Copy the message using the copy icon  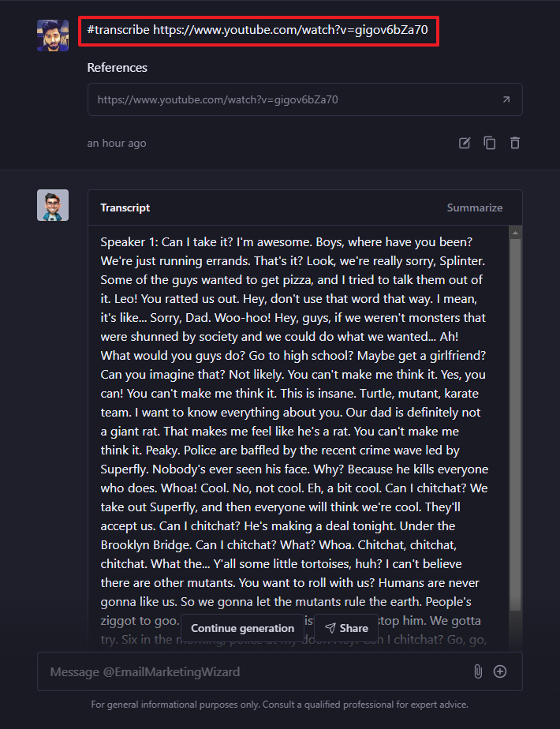point(490,143)
